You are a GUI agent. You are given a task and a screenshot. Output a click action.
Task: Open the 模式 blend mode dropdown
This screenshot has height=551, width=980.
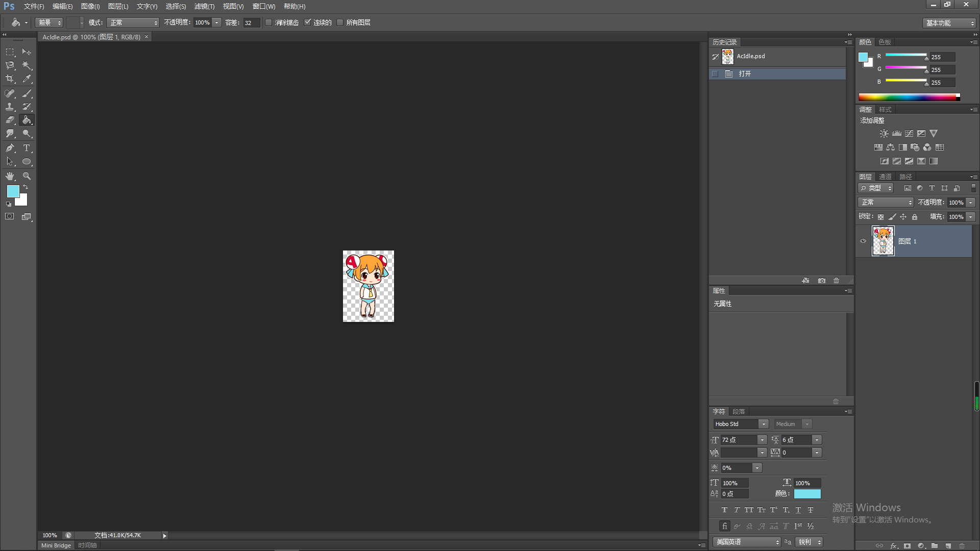point(133,22)
